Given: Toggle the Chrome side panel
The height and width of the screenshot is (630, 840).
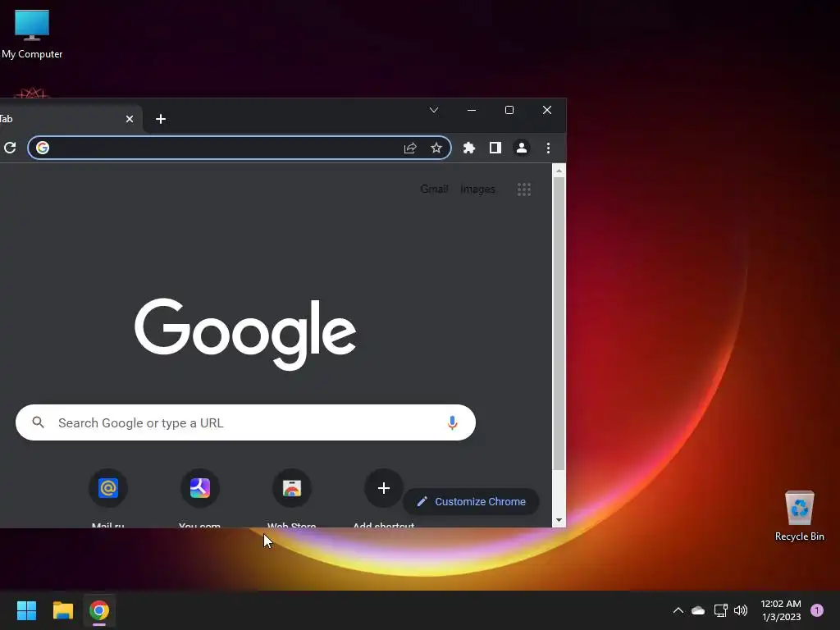Looking at the screenshot, I should pyautogui.click(x=495, y=148).
